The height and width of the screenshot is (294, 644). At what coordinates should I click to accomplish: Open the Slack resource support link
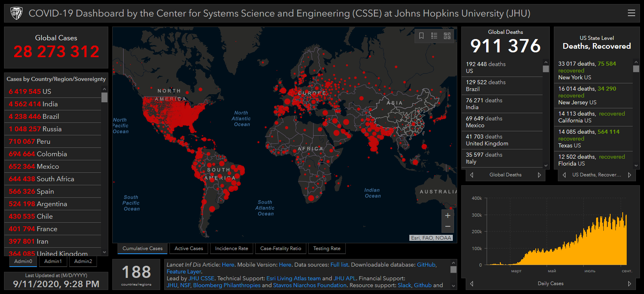[405, 285]
